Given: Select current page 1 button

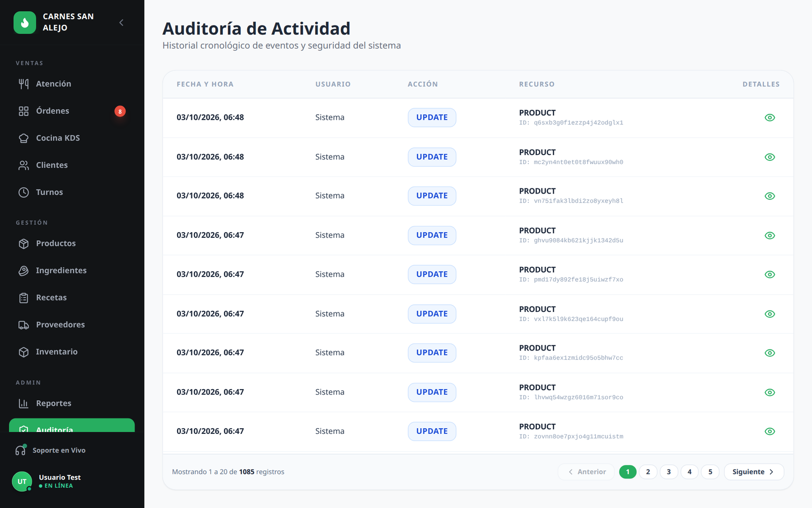Looking at the screenshot, I should click(628, 472).
